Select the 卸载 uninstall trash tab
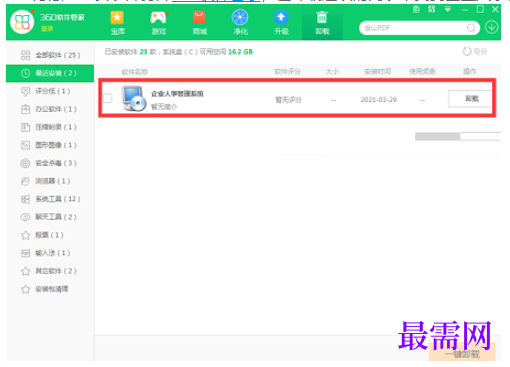 [322, 23]
